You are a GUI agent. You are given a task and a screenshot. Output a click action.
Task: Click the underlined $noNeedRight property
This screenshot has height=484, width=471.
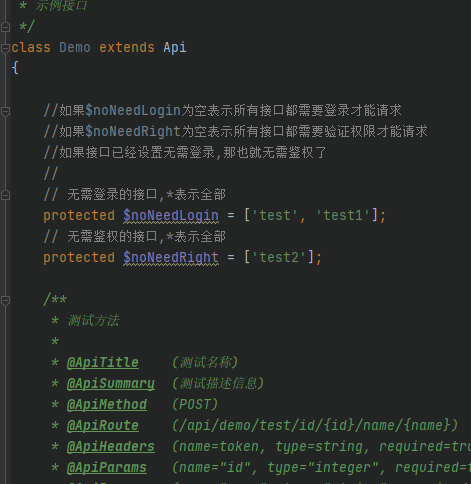171,258
